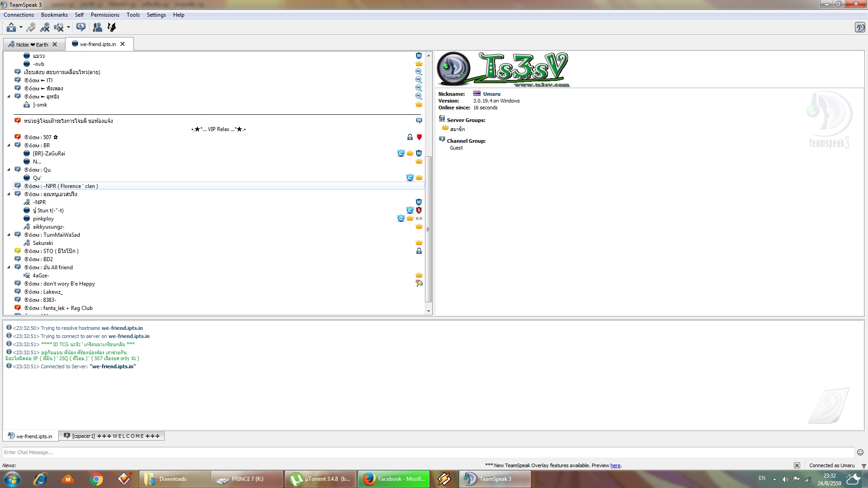Collapse the ®อ๋อм : TumMaiWaSad channel
868x488 pixels.
click(9, 235)
